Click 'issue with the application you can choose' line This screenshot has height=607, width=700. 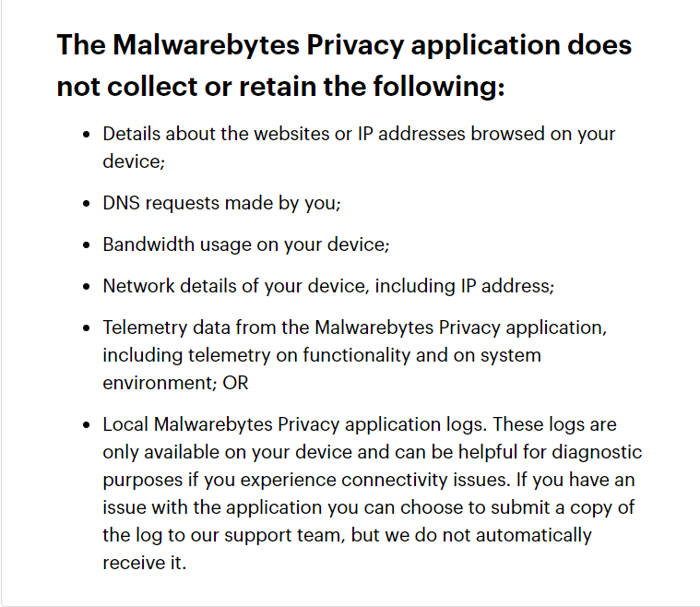[368, 508]
